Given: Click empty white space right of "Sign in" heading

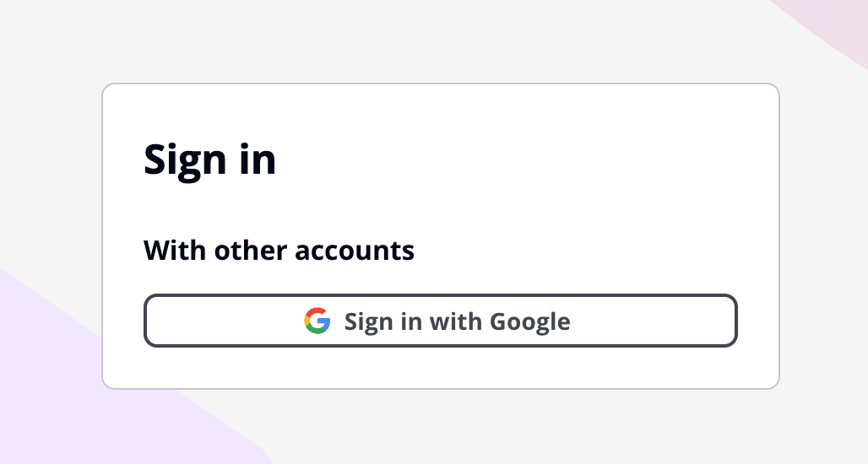Looking at the screenshot, I should 524,159.
